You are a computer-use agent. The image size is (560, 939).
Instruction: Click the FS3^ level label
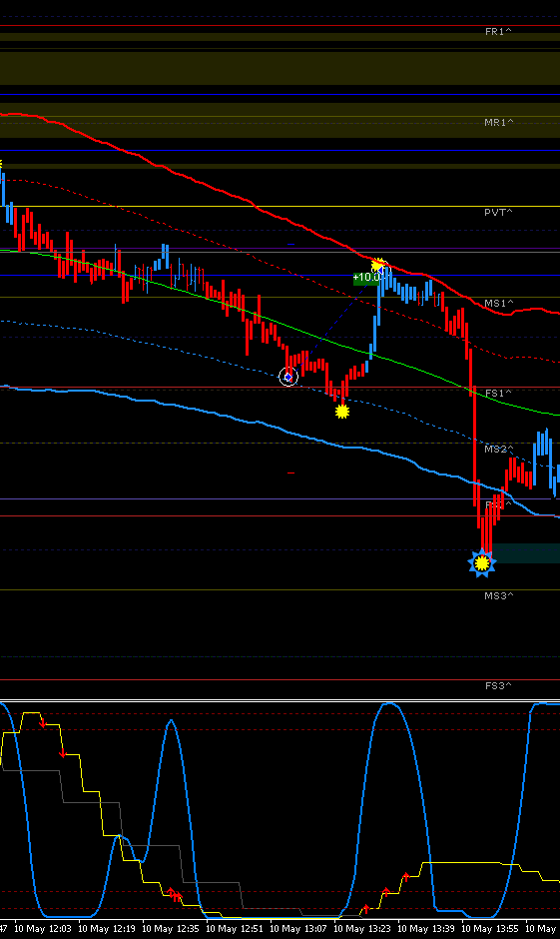pyautogui.click(x=498, y=685)
